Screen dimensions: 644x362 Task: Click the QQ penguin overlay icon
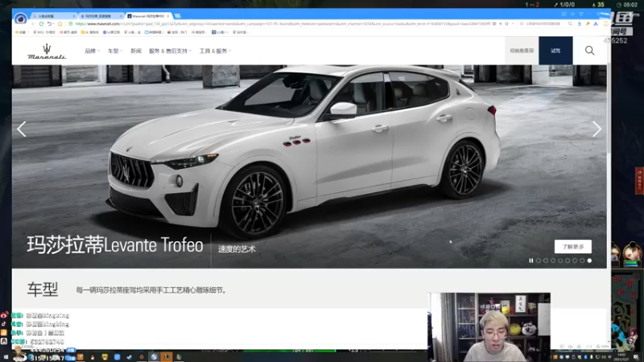tap(4, 341)
